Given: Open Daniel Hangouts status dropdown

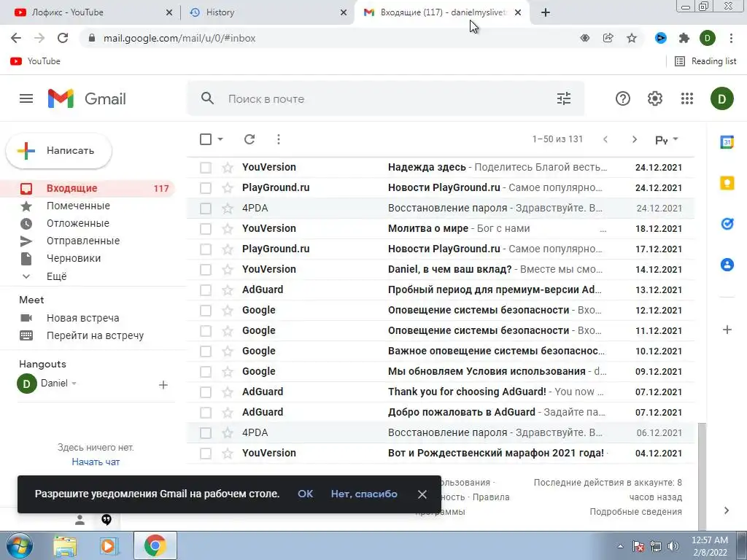Looking at the screenshot, I should tap(74, 384).
